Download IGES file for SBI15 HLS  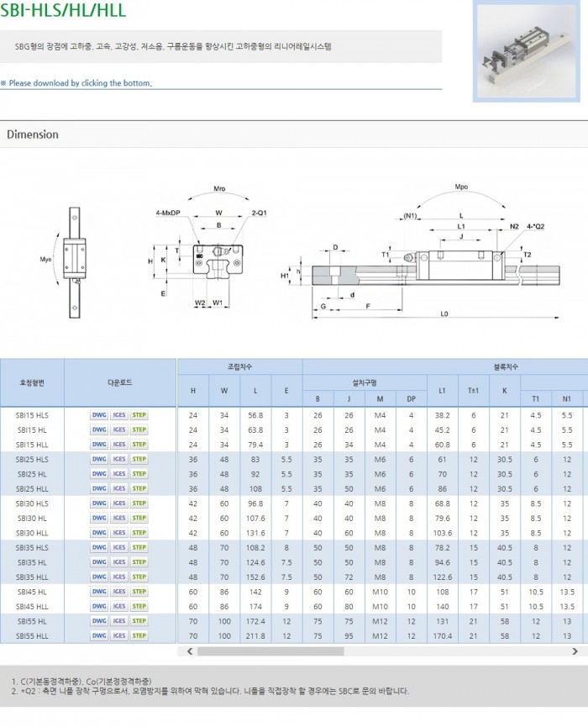[x=119, y=415]
